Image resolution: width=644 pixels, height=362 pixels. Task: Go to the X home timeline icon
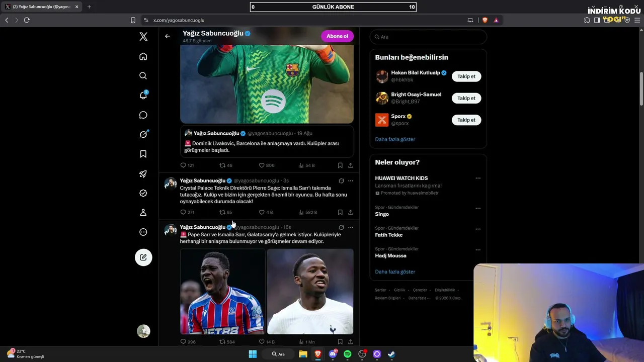point(143,56)
